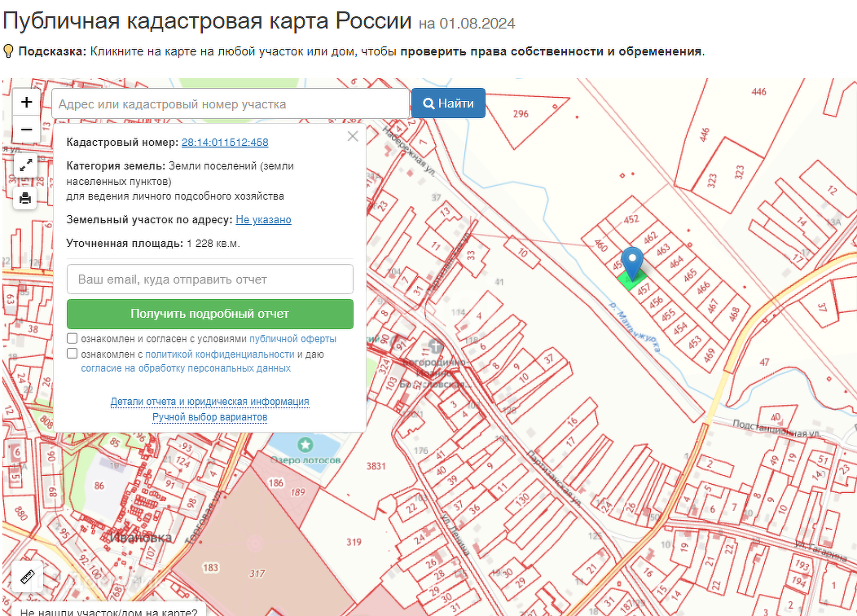The width and height of the screenshot is (857, 616).
Task: Select parcel 3831 on the map
Action: coord(376,466)
